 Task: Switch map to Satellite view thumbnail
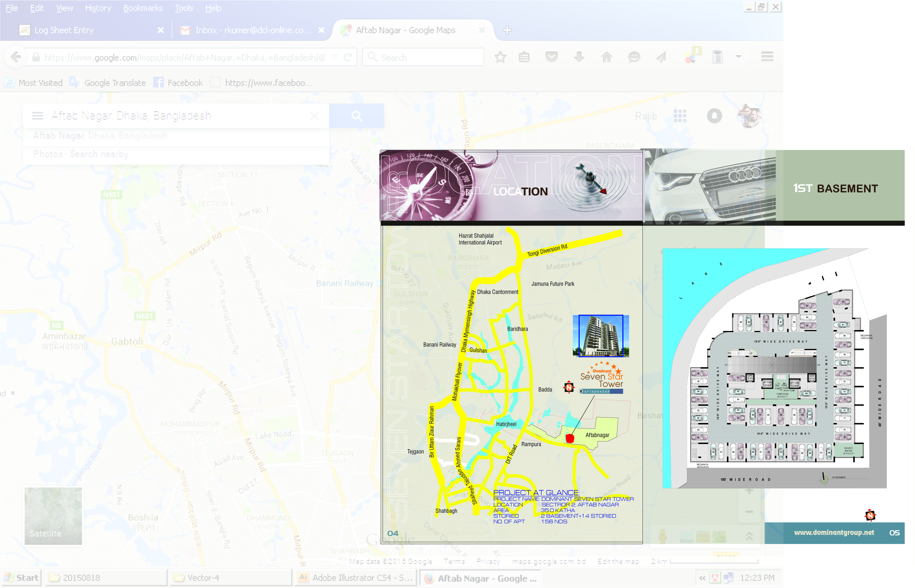click(x=53, y=515)
